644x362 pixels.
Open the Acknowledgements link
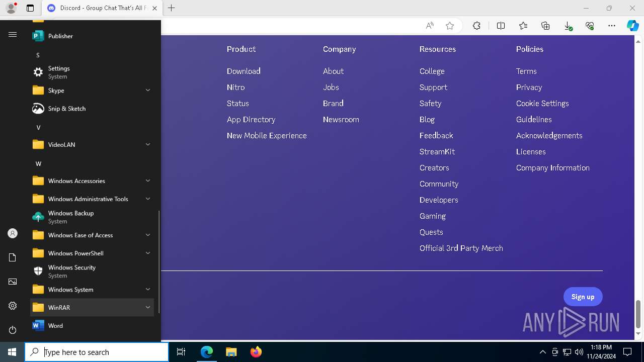(549, 136)
